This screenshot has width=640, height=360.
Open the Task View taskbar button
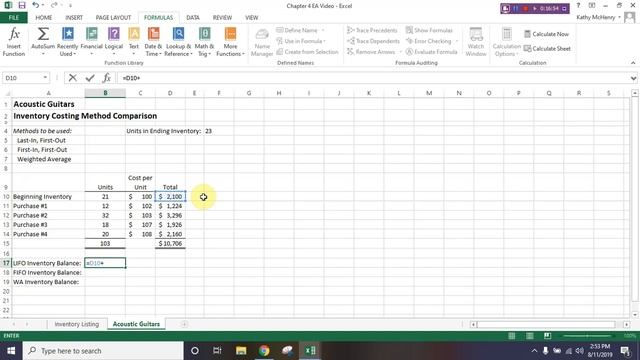click(217, 351)
